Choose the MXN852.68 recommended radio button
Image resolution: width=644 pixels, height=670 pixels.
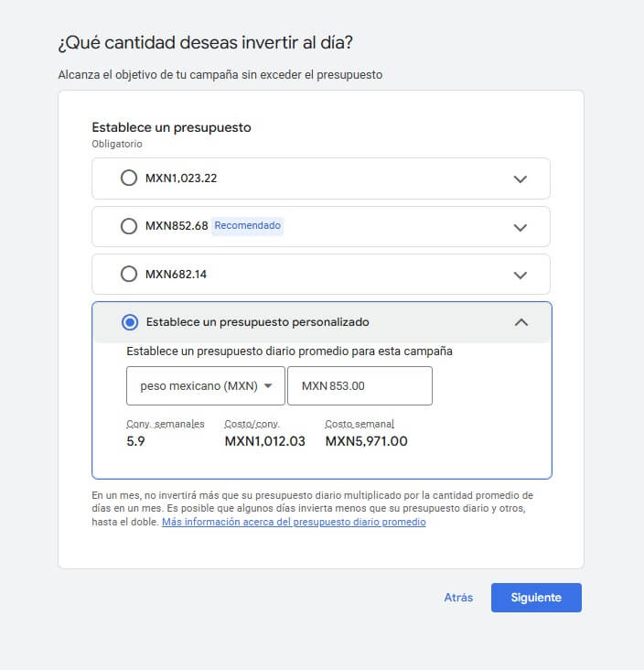click(x=129, y=226)
